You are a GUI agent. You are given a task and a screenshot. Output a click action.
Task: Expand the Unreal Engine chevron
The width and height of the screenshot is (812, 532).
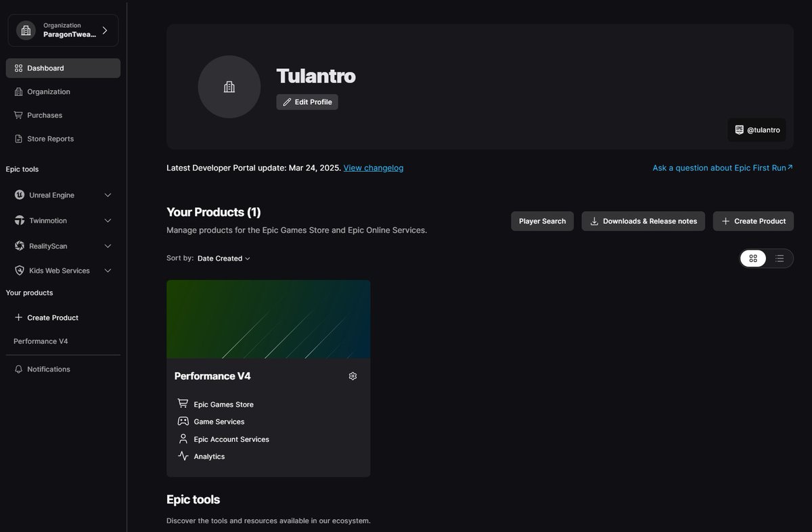coord(108,195)
